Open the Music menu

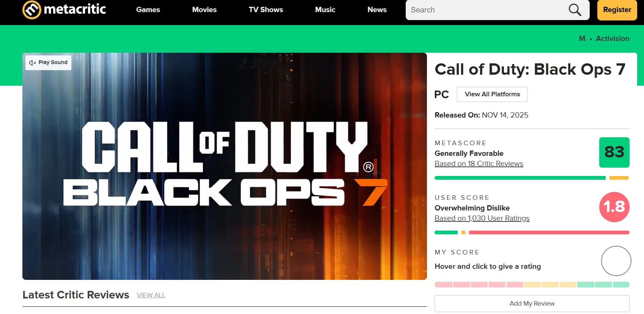325,10
